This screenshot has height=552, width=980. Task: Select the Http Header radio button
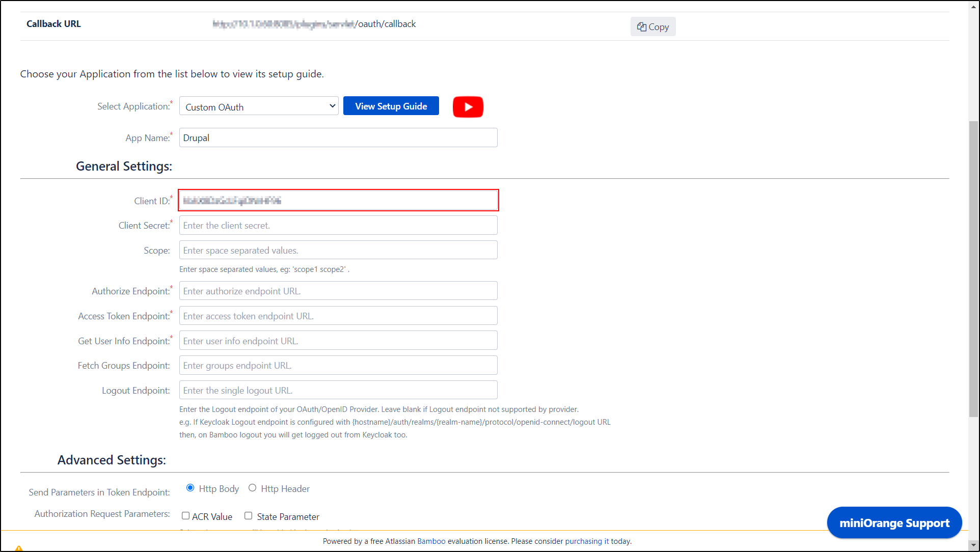click(252, 487)
